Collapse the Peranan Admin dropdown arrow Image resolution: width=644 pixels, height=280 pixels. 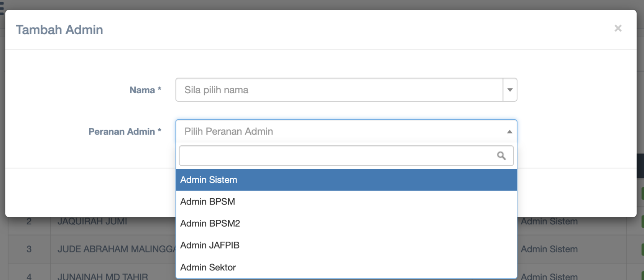[509, 132]
